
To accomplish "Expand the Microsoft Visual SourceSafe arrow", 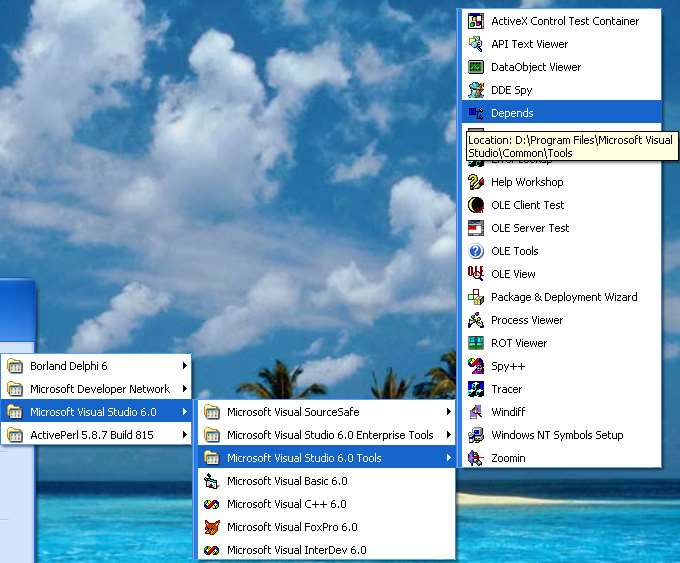I will click(449, 412).
